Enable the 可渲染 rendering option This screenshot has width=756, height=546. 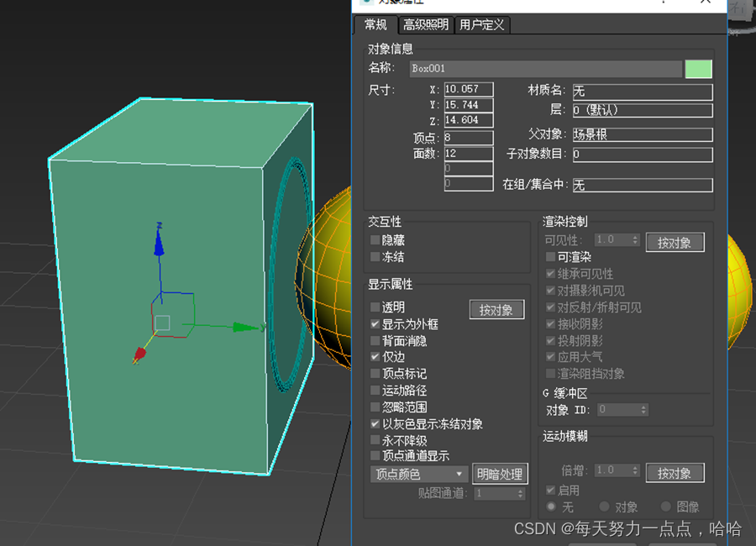(x=551, y=256)
